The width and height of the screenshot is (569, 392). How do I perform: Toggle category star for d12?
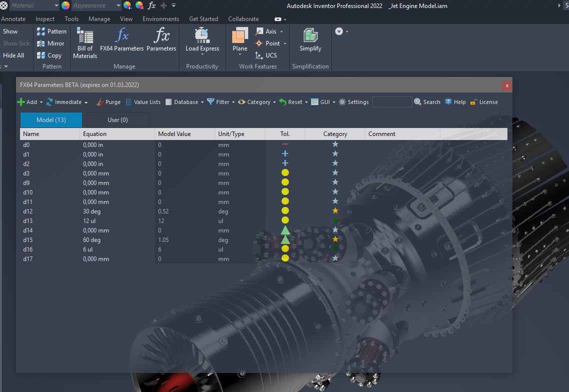click(x=335, y=210)
